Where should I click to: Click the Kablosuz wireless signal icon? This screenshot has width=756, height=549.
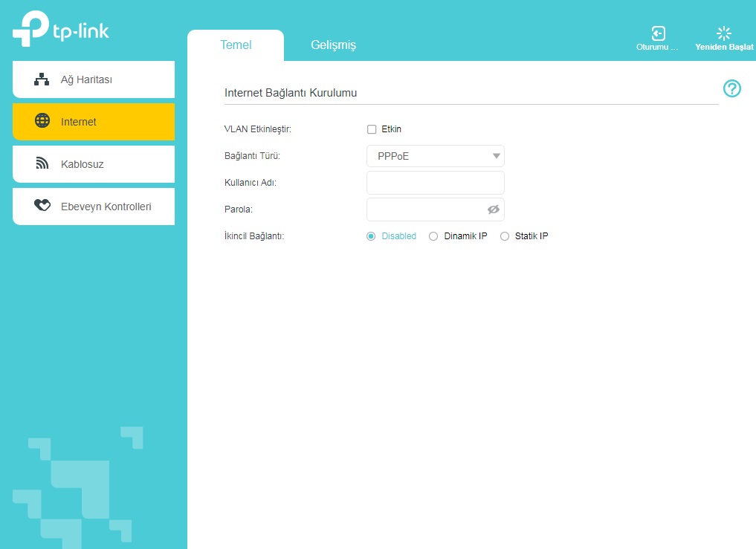(42, 163)
